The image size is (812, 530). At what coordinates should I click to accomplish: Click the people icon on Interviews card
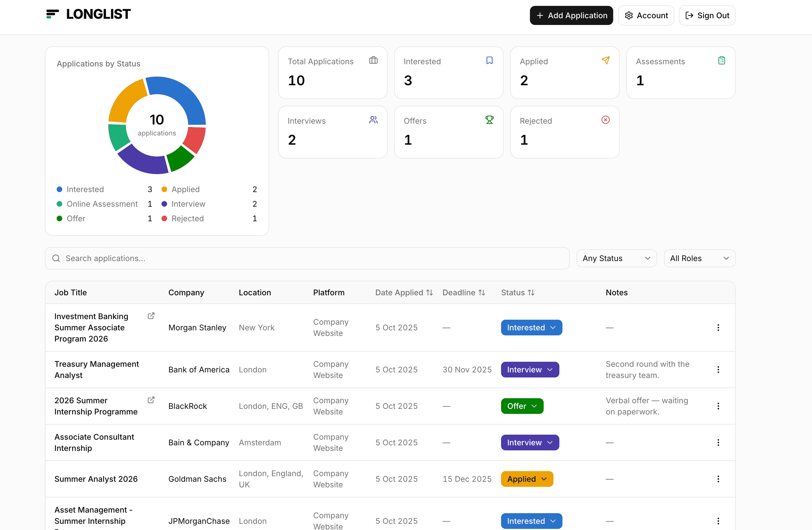373,120
